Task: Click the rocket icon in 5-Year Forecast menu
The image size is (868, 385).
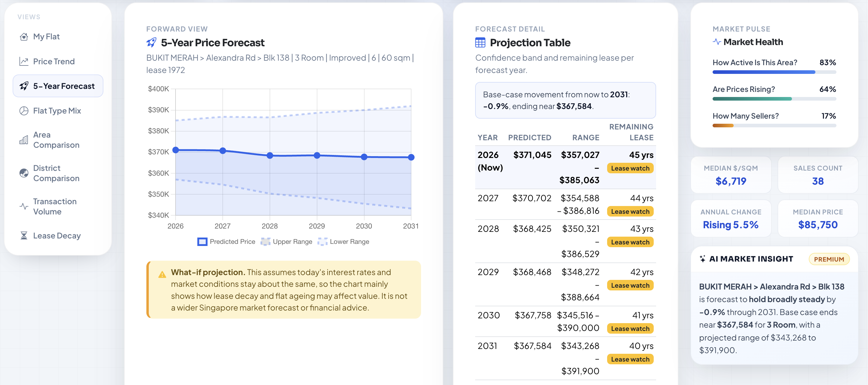Action: [x=24, y=86]
